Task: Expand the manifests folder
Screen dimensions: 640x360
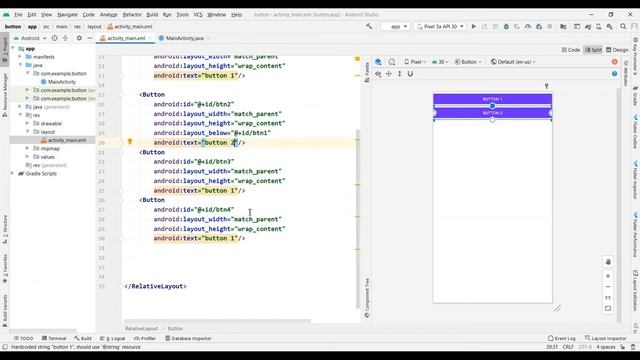Action: point(20,57)
